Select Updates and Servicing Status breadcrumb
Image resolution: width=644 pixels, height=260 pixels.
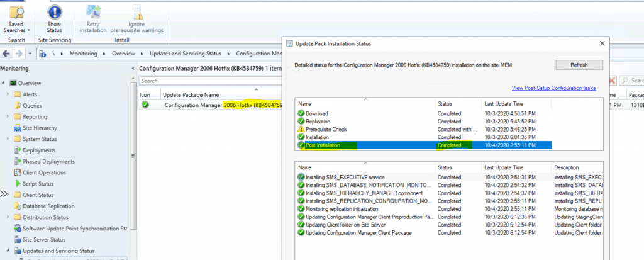point(186,54)
